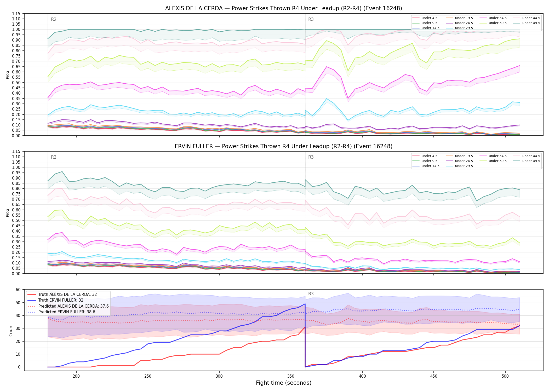The image size is (549, 392).
Task: Click Count axis tick label 20
Action: point(18,341)
